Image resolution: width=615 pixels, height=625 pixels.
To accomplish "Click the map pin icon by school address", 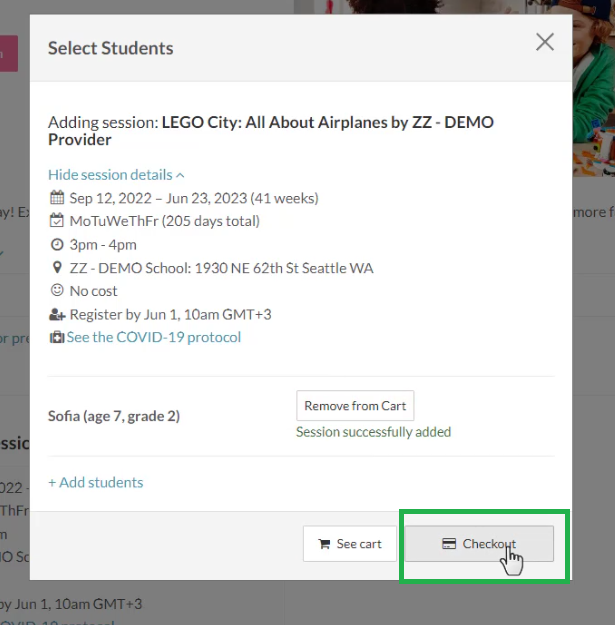I will [x=56, y=268].
